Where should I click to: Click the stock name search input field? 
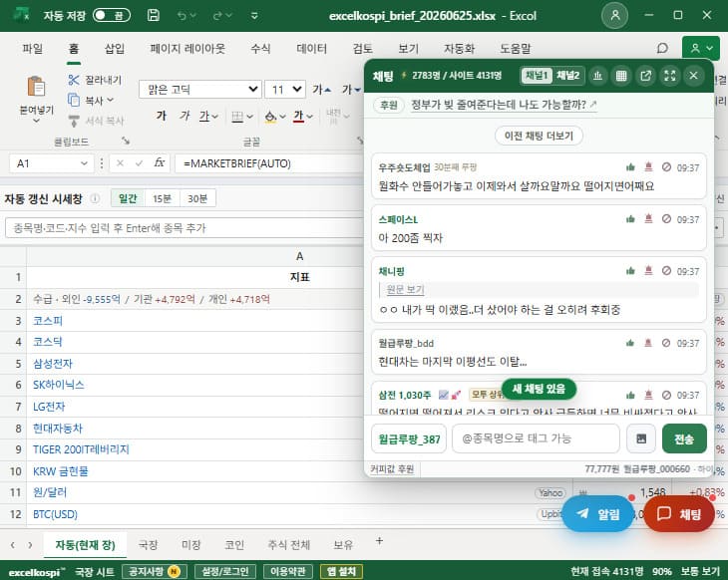click(x=184, y=228)
